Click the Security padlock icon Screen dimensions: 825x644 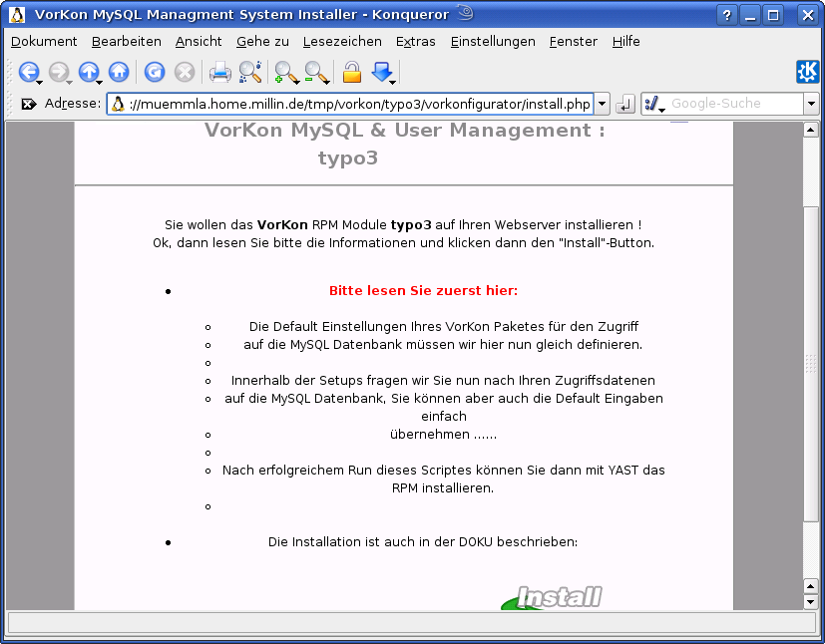(x=351, y=72)
